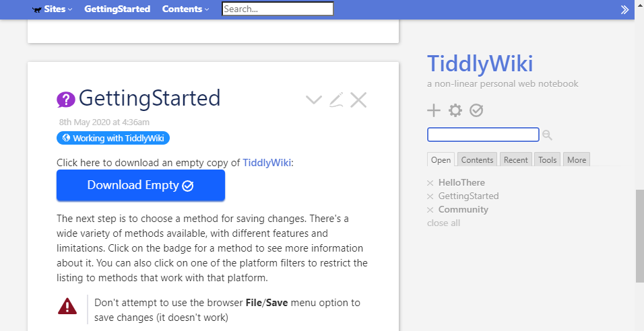Click the Working with TiddlyWiki tag
The height and width of the screenshot is (331, 644).
click(113, 138)
